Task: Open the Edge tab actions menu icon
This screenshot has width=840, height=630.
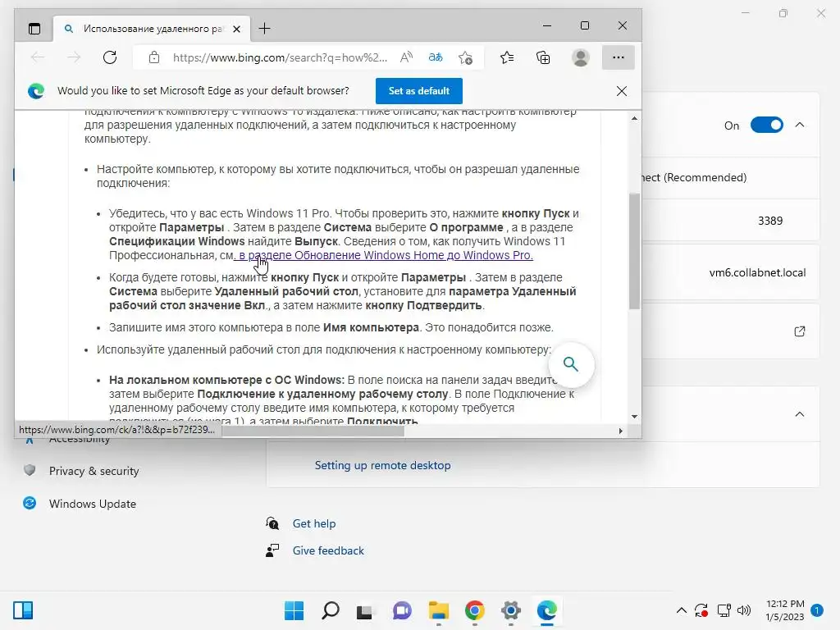Action: coord(34,29)
